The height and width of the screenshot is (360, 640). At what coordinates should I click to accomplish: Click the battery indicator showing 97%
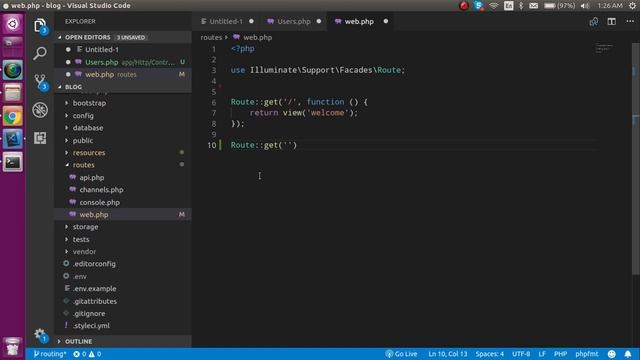point(559,6)
